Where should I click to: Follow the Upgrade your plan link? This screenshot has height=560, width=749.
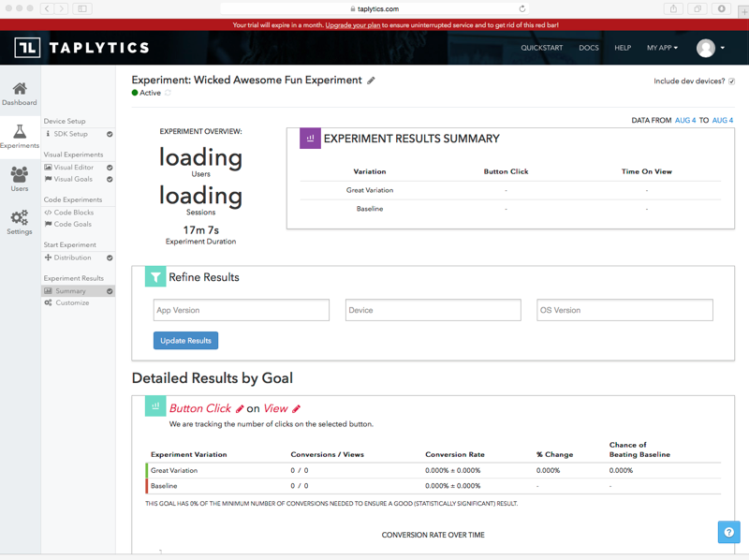pyautogui.click(x=353, y=25)
